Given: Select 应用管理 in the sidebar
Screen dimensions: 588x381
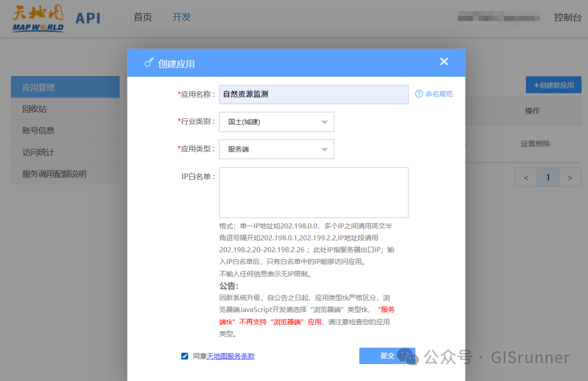Looking at the screenshot, I should click(x=65, y=87).
